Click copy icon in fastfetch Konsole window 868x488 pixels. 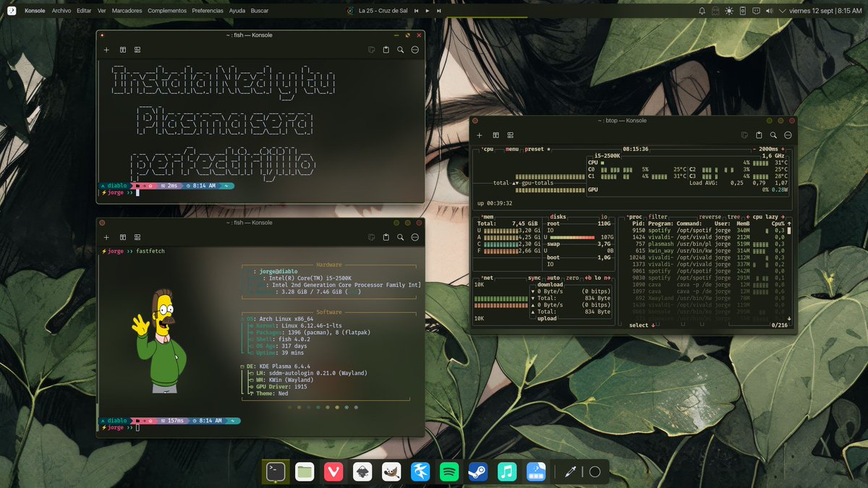pyautogui.click(x=372, y=237)
